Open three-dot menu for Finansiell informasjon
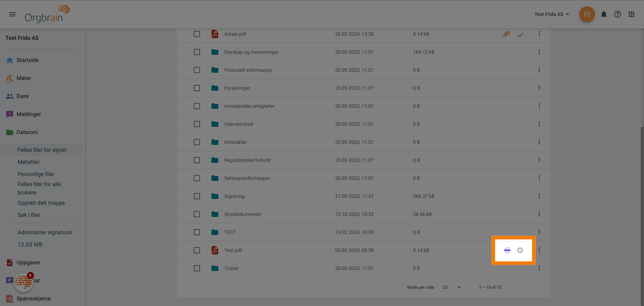 (x=539, y=70)
